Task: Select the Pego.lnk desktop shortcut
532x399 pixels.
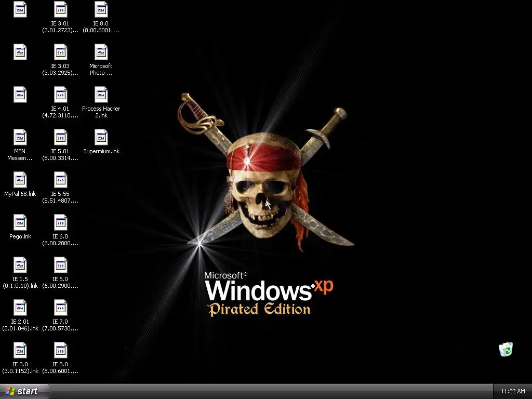Action: tap(20, 222)
